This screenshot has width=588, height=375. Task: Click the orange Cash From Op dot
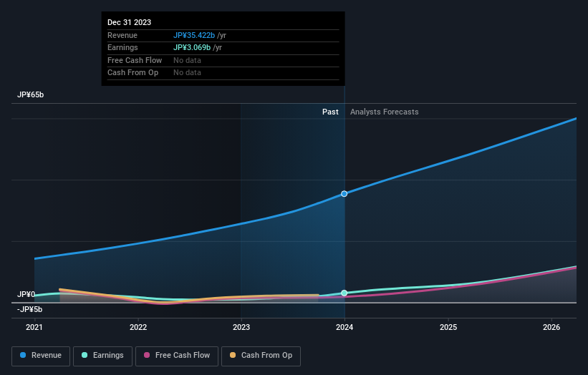pyautogui.click(x=233, y=355)
